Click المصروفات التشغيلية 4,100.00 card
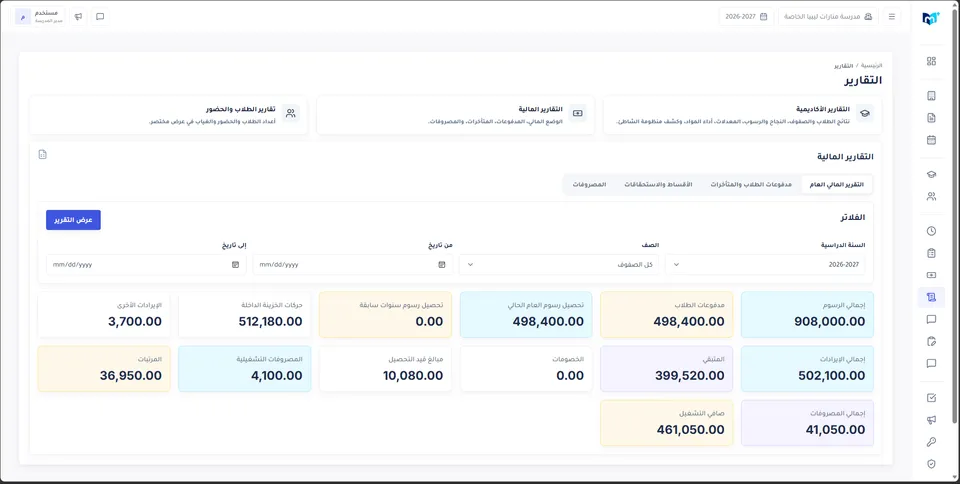Image resolution: width=960 pixels, height=484 pixels. [244, 369]
